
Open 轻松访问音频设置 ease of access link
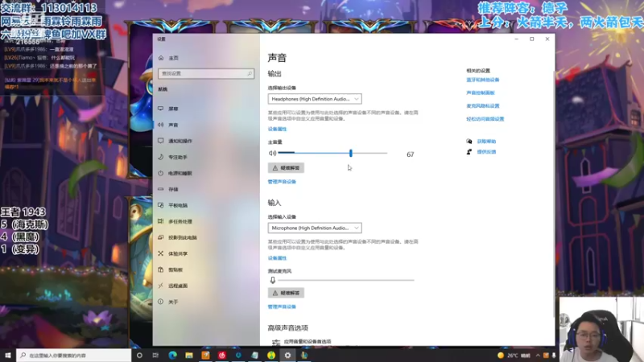(485, 119)
